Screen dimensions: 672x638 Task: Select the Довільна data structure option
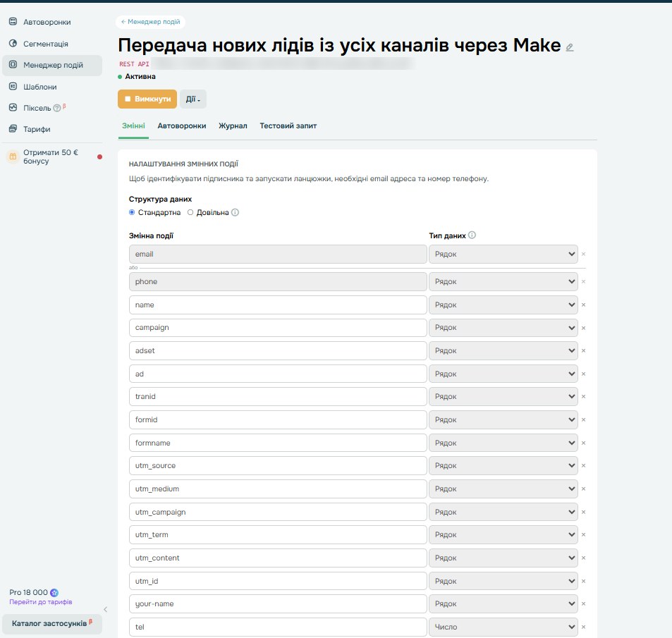tap(190, 212)
